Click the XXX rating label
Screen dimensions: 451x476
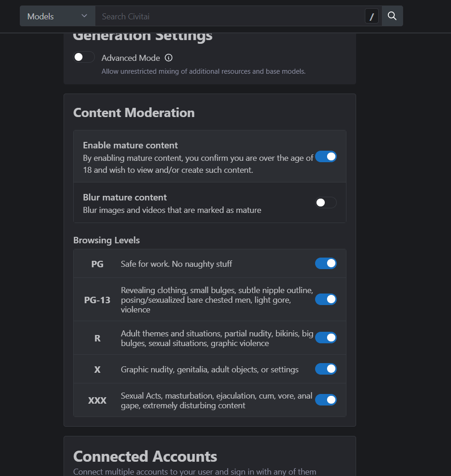(97, 401)
